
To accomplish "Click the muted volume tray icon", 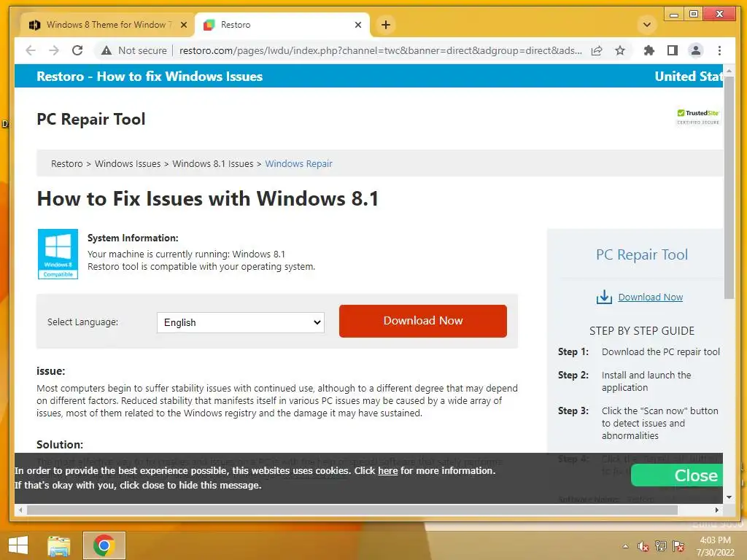I will coord(643,546).
